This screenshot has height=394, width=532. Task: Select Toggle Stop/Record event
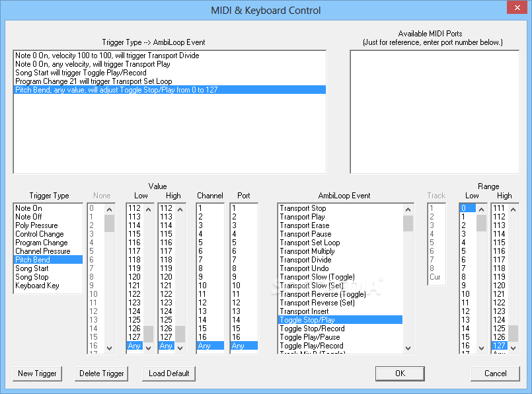[340, 329]
